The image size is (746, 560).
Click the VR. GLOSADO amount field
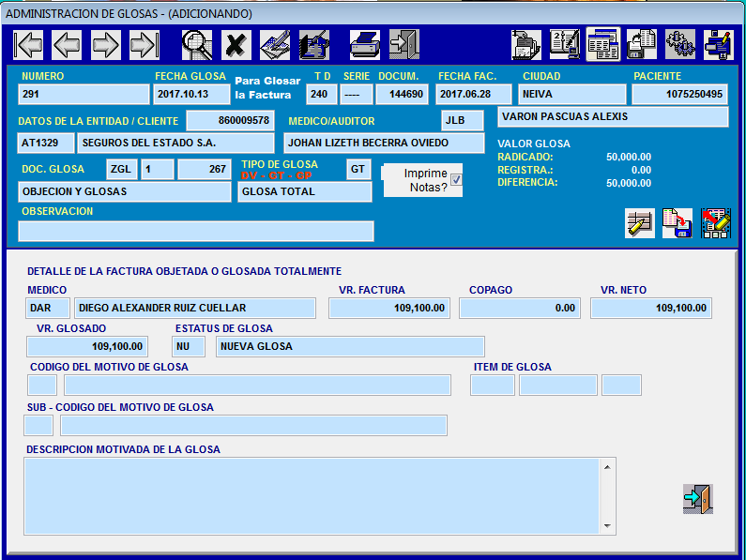coord(87,347)
